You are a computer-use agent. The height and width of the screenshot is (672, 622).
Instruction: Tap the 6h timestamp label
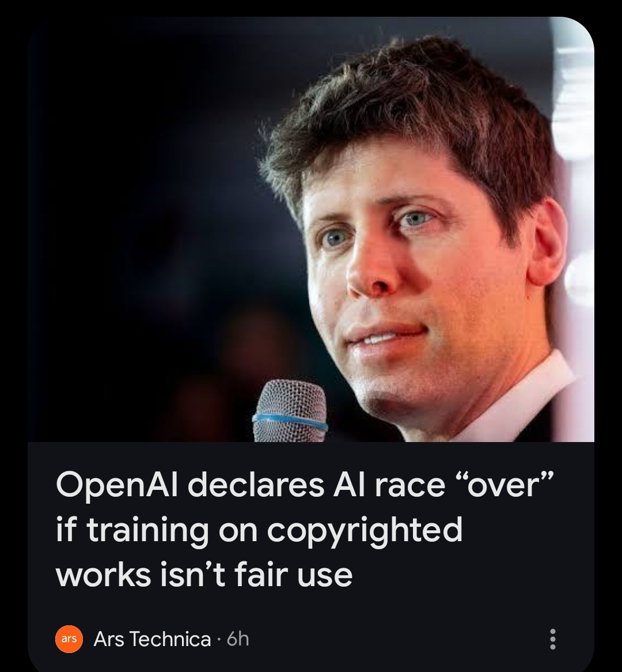238,639
